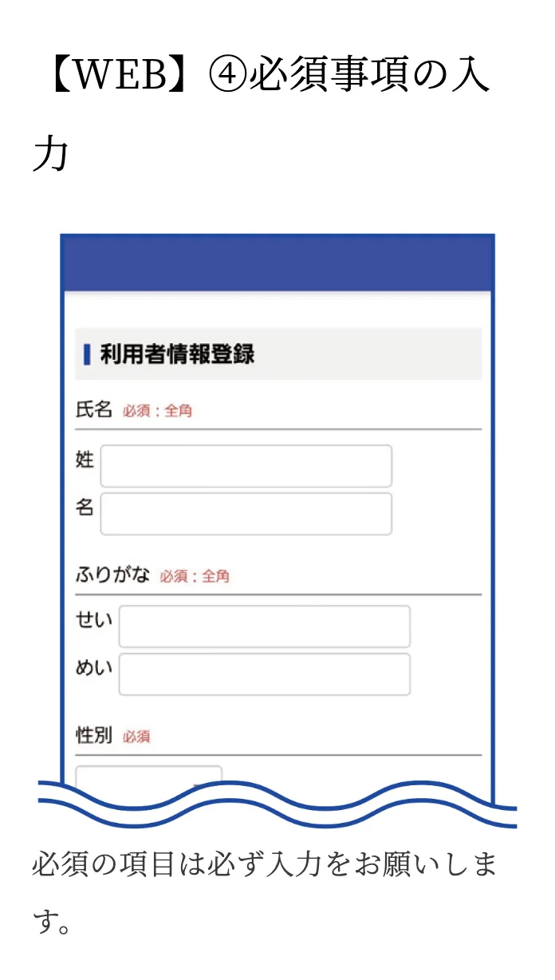The image size is (555, 980).
Task: Click the 姓 label text
Action: pos(85,460)
